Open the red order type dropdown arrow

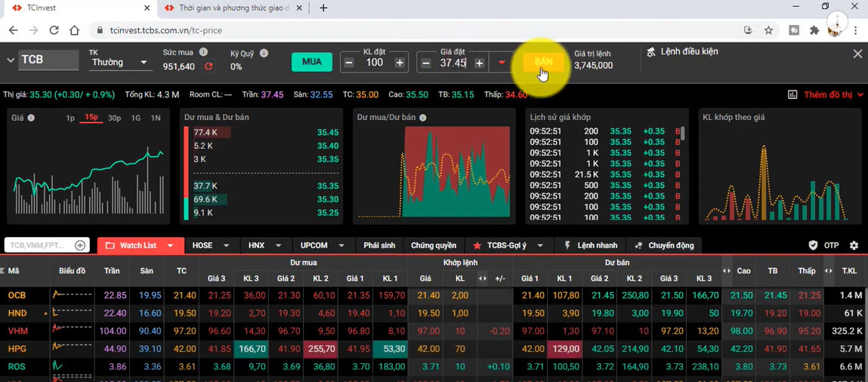tap(502, 63)
